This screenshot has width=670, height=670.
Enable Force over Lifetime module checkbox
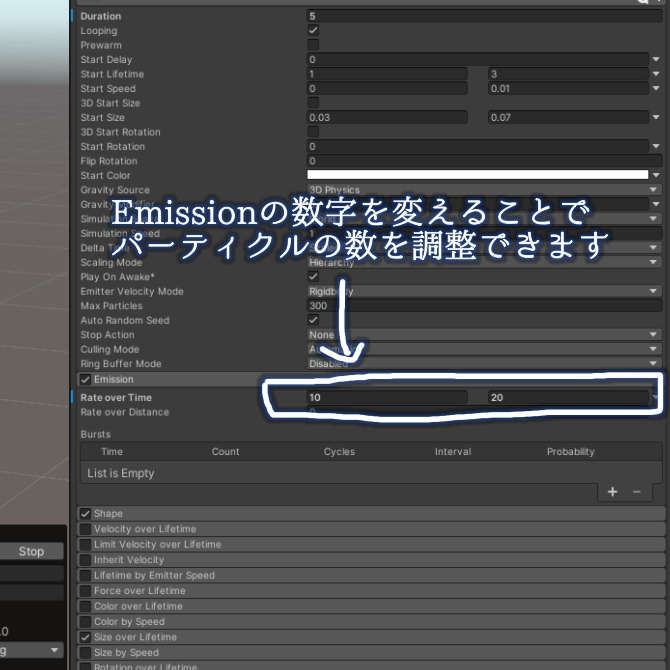pyautogui.click(x=85, y=591)
